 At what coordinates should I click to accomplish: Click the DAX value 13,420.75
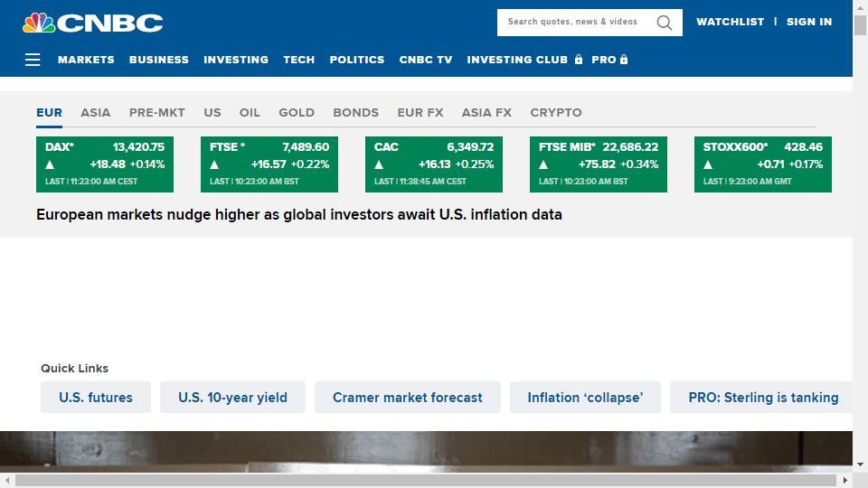[x=138, y=147]
